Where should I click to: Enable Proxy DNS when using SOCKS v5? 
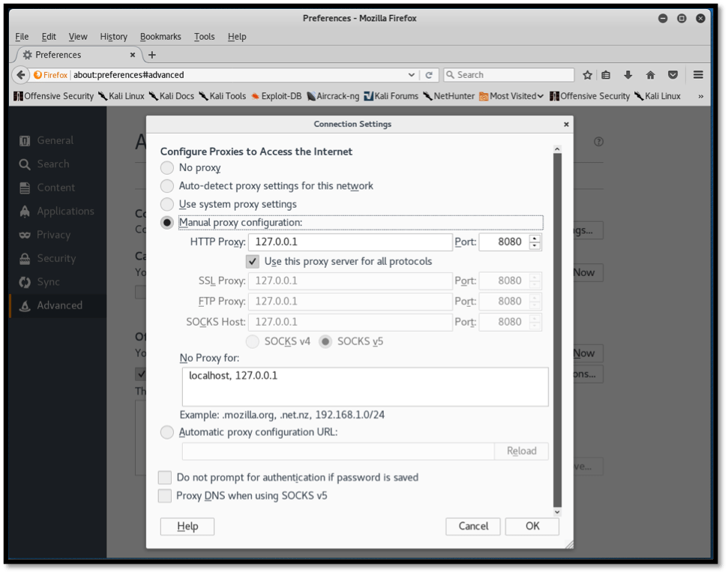tap(165, 496)
